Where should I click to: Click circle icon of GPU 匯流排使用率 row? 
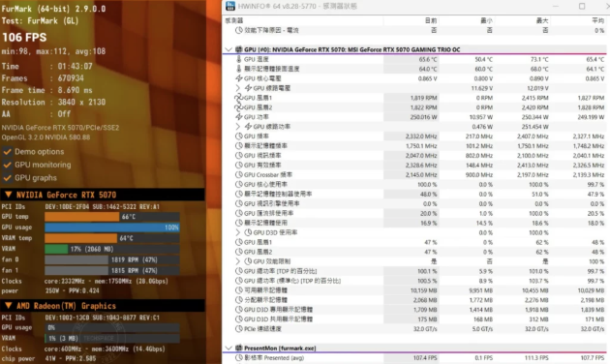tap(239, 213)
